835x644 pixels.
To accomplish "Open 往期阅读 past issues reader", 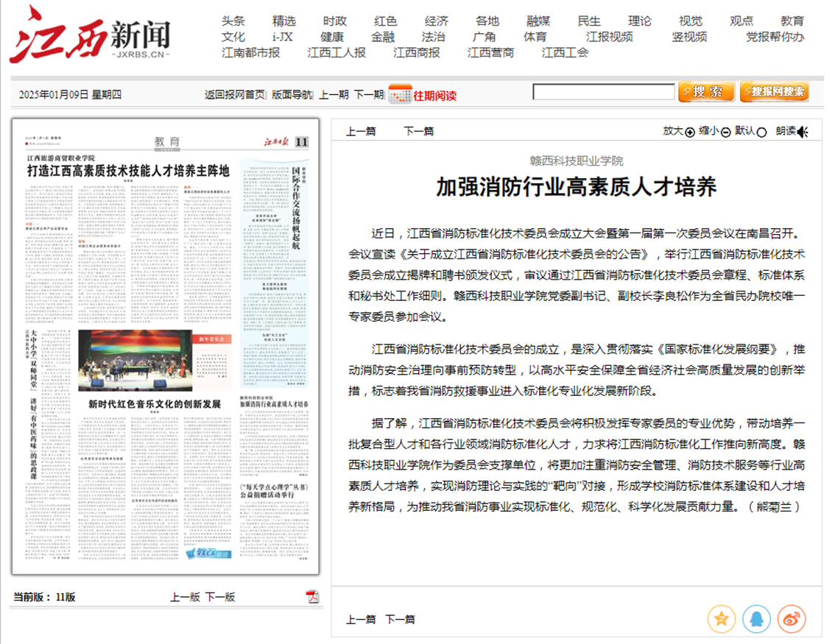I will [434, 95].
